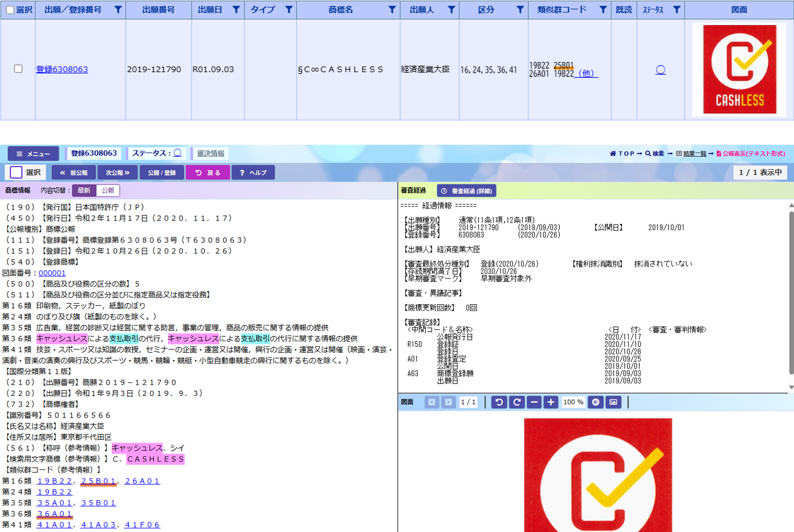Click the 公開 / 登録 button

[162, 172]
